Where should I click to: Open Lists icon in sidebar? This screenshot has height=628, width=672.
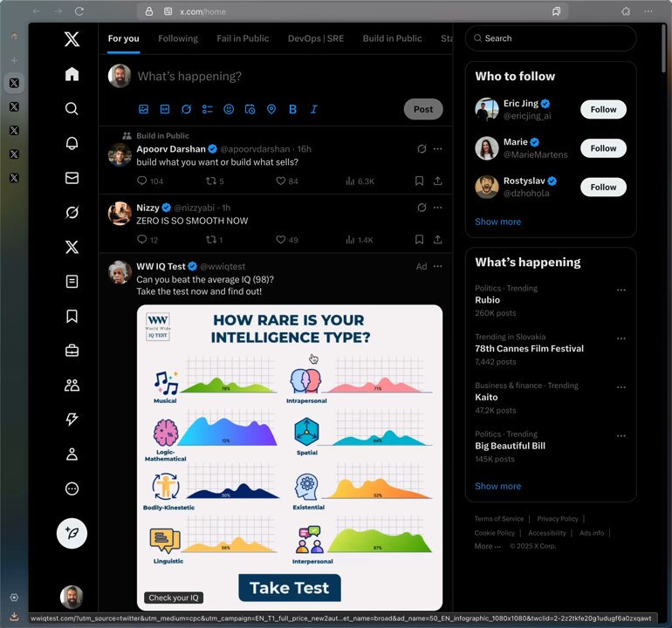(x=72, y=282)
